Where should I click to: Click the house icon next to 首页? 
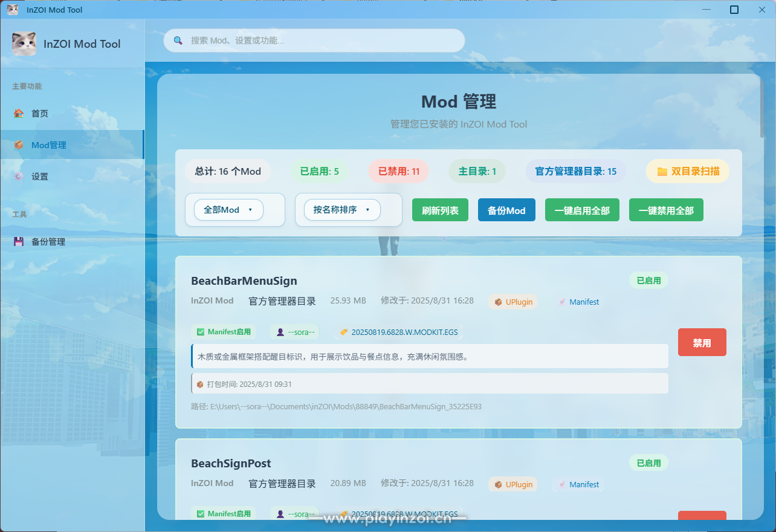[19, 113]
